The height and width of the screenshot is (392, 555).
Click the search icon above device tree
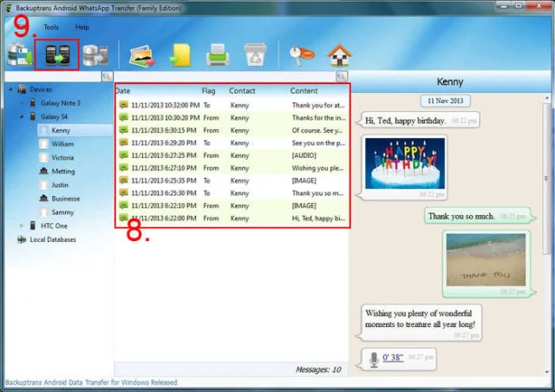[107, 76]
